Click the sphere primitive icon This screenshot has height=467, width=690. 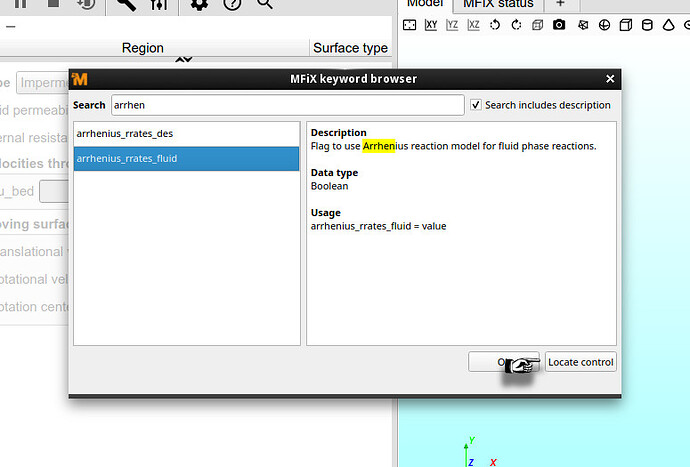pyautogui.click(x=605, y=25)
